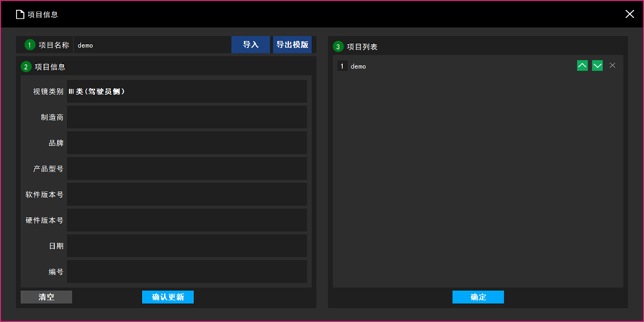Screen dimensions: 644x322
Task: Focus the 日期 field
Action: click(187, 246)
